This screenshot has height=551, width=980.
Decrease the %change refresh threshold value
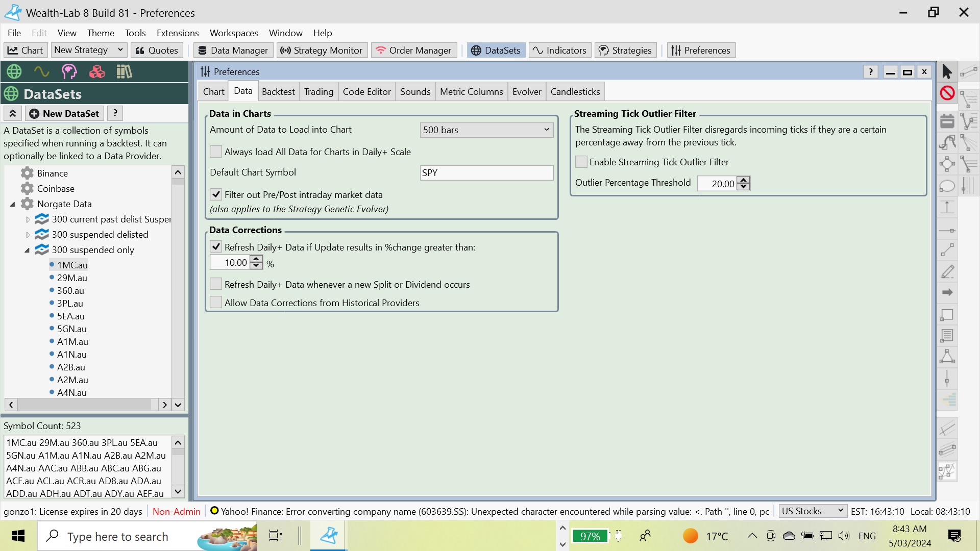coord(256,266)
